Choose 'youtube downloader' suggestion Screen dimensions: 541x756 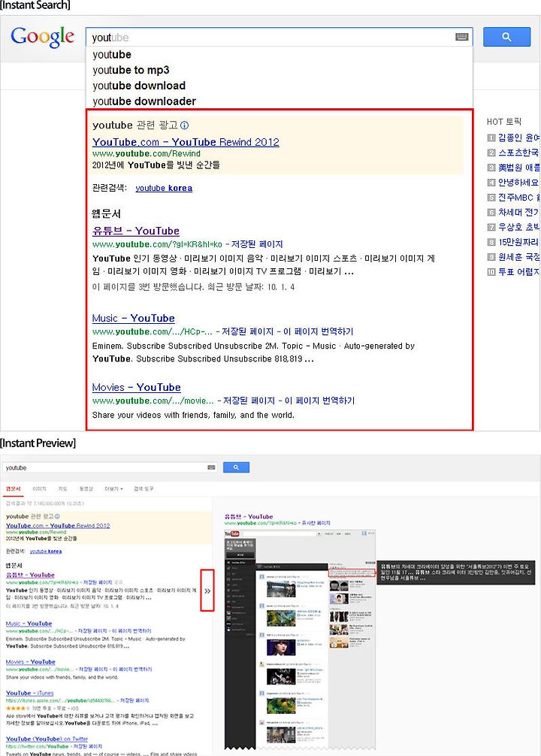[144, 101]
